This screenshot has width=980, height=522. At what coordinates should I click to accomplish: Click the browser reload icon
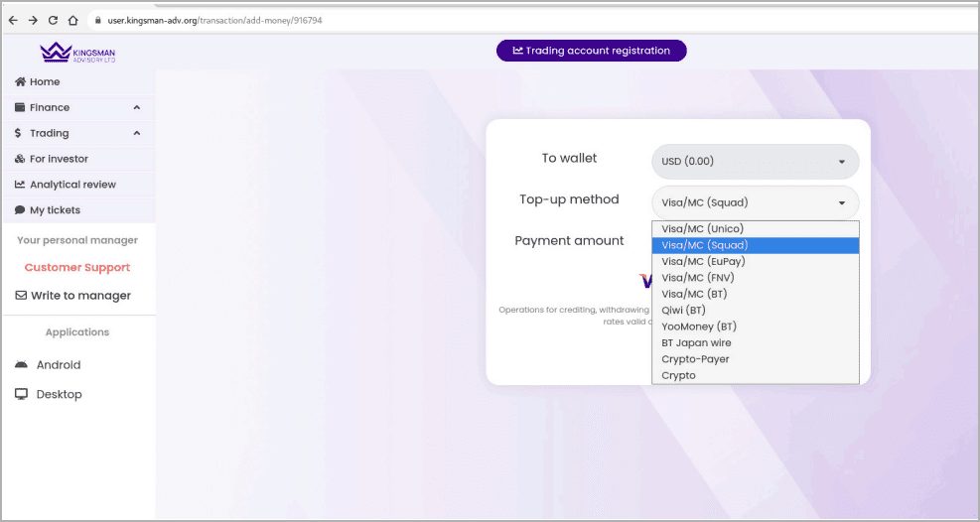click(53, 20)
